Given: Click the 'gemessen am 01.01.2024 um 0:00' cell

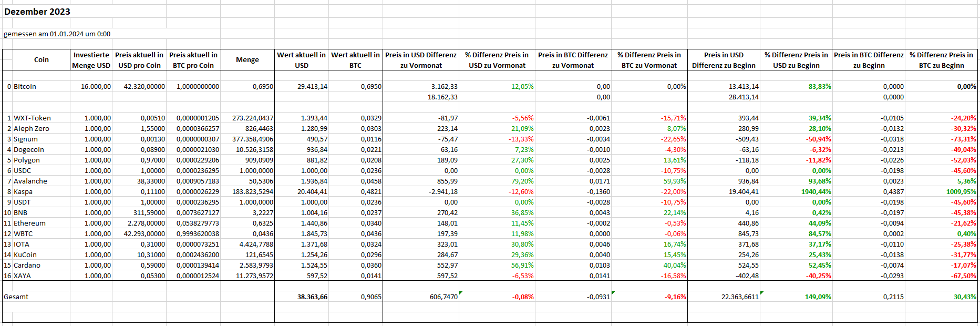Looking at the screenshot, I should click(x=57, y=34).
